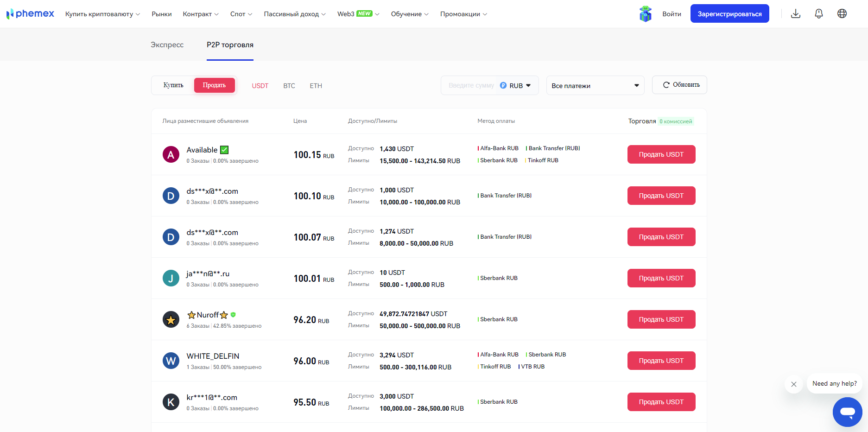
Task: Click Продать USDT for kr***1@**.com
Action: (x=661, y=402)
